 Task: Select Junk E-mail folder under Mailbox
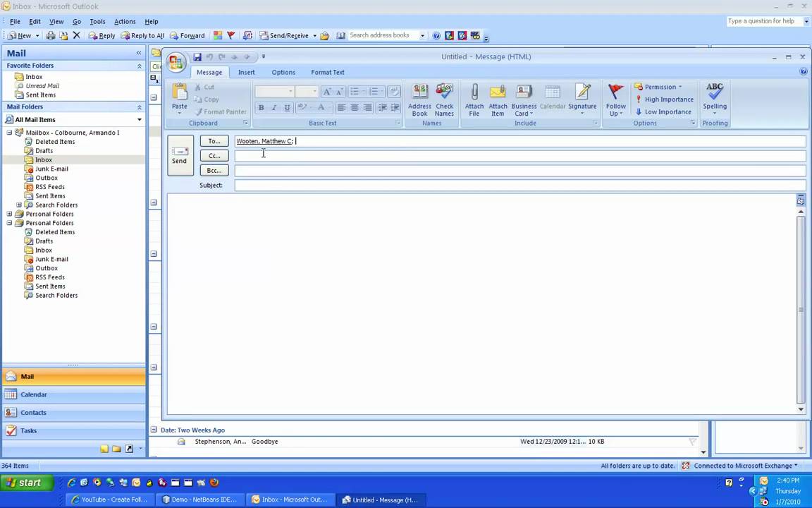[51, 169]
